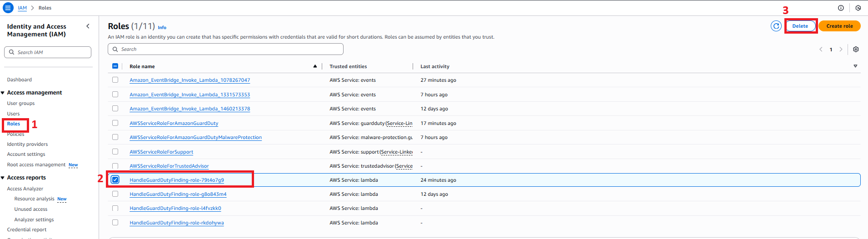Collapse the IAM sidebar with the chevron
The width and height of the screenshot is (868, 239).
pyautogui.click(x=88, y=26)
